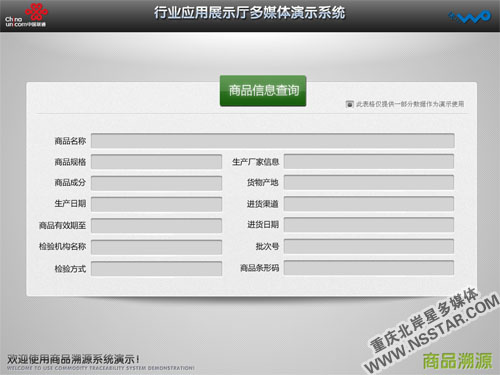Select the 商品有效期至 input field
500x375 pixels.
pyautogui.click(x=156, y=226)
